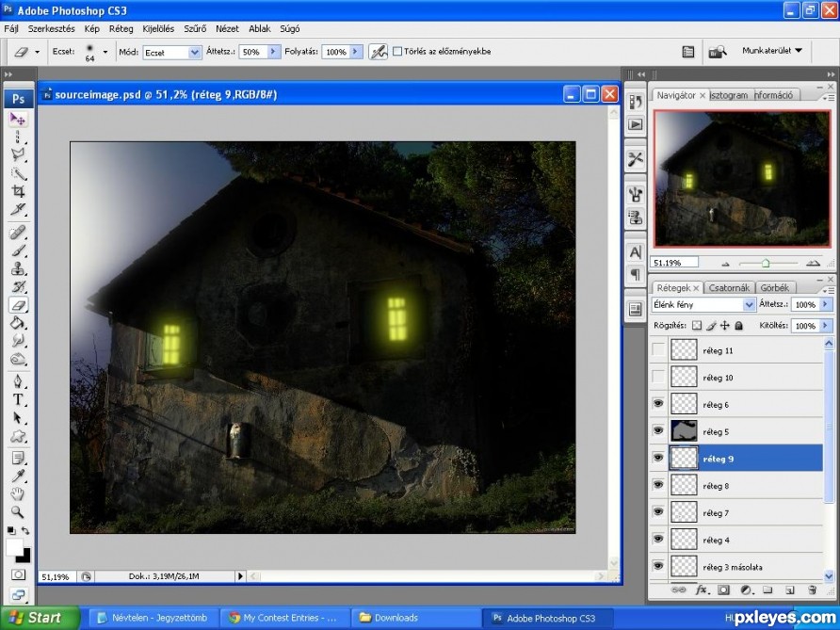Adjust the Navigator zoom slider
This screenshot has width=840, height=630.
pos(766,263)
